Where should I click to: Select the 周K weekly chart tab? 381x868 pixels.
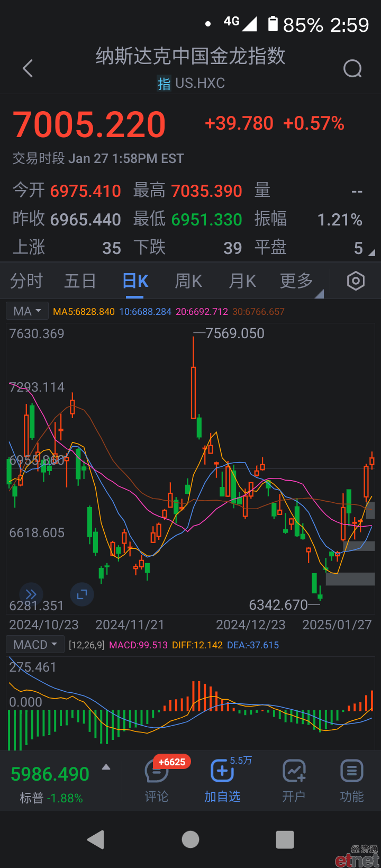click(x=188, y=281)
